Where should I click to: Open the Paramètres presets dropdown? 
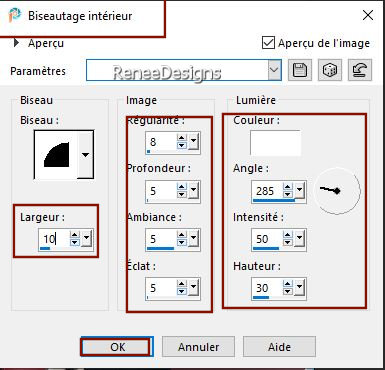[274, 70]
